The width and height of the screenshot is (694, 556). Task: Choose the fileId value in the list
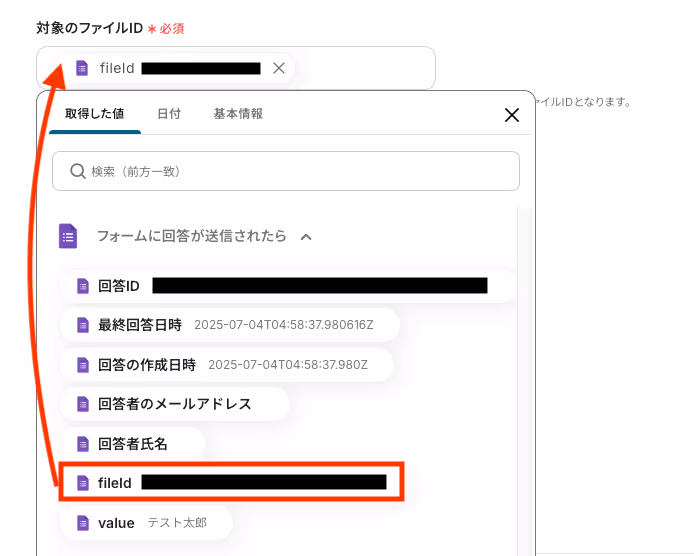click(x=231, y=482)
